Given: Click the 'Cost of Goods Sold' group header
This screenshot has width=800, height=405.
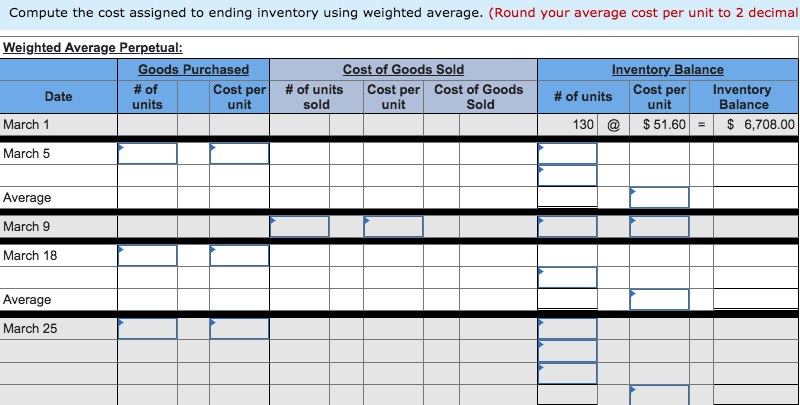Looking at the screenshot, I should 403,69.
